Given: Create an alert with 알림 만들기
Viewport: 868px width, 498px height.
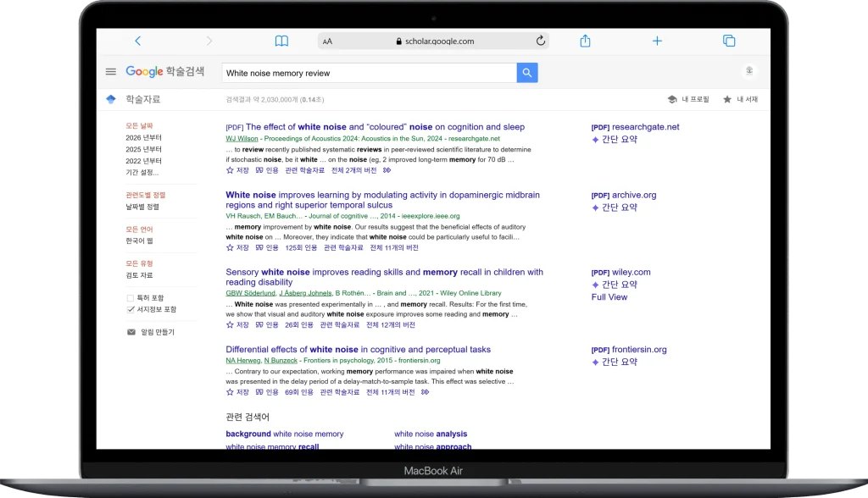Looking at the screenshot, I should (151, 332).
